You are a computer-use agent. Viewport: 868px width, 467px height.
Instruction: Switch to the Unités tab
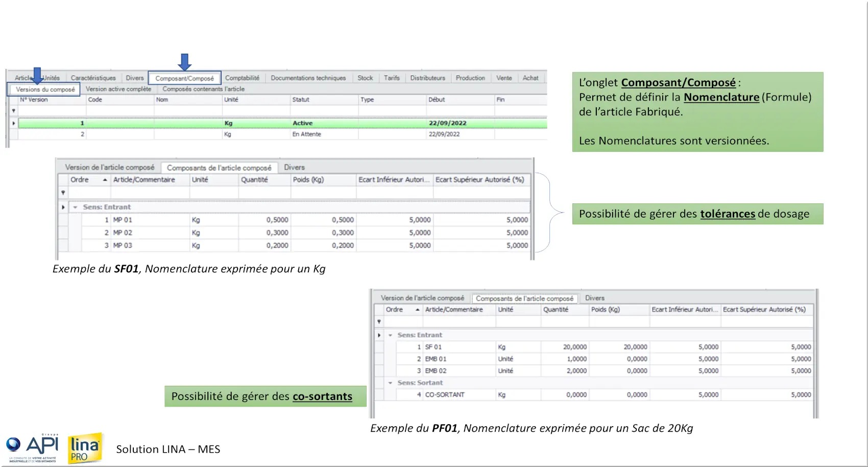(x=51, y=78)
